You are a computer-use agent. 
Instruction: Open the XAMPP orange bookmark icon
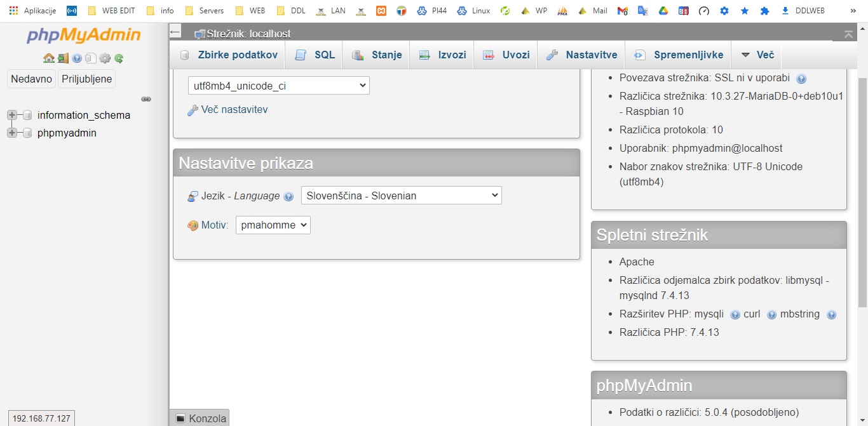click(x=381, y=11)
